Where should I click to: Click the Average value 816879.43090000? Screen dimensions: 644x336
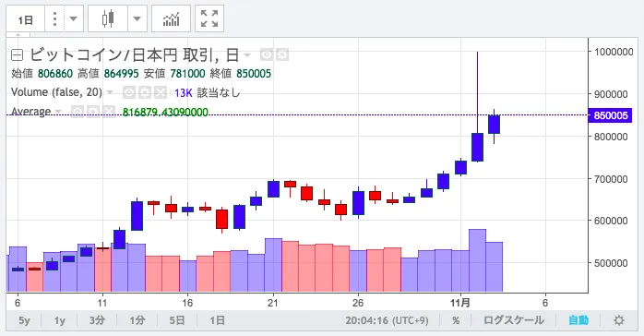click(x=165, y=112)
